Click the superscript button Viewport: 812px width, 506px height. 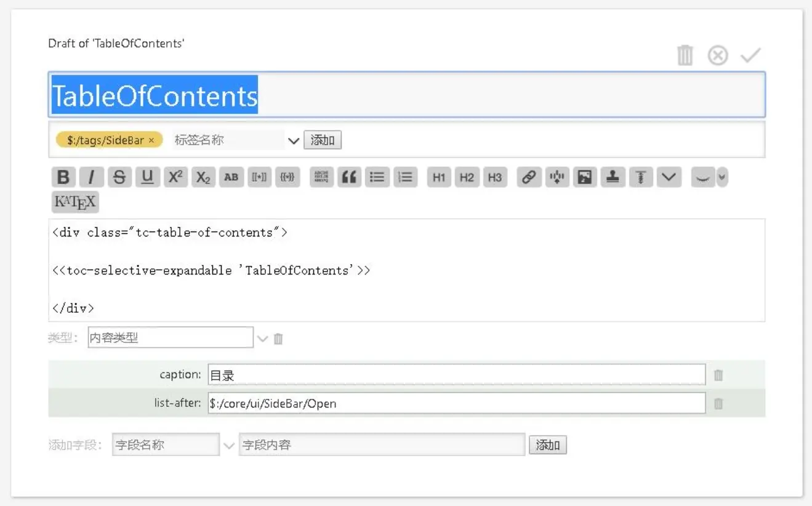[x=175, y=177]
